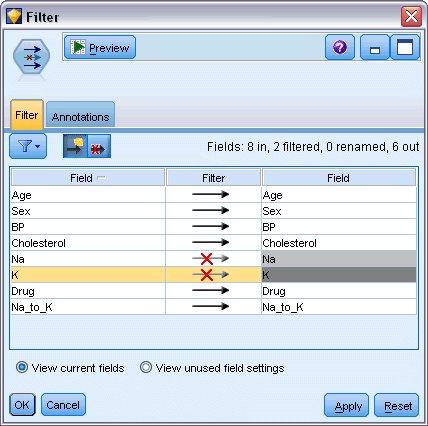
Task: Click the right Field column header
Action: [339, 178]
